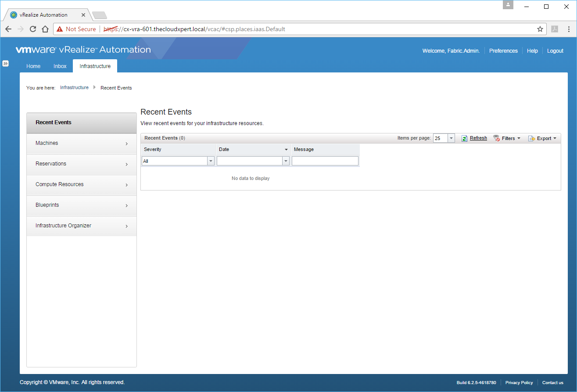Open the Chrome three-dot menu
This screenshot has width=577, height=392.
[569, 29]
